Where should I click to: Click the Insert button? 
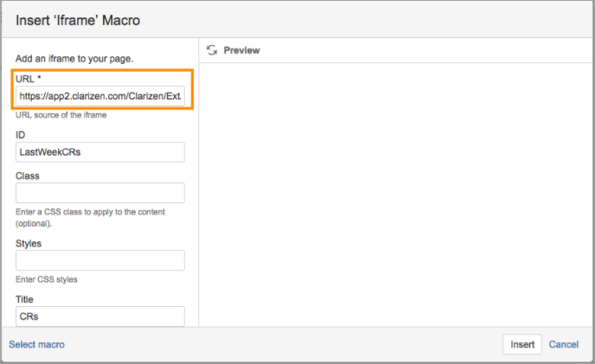click(522, 344)
